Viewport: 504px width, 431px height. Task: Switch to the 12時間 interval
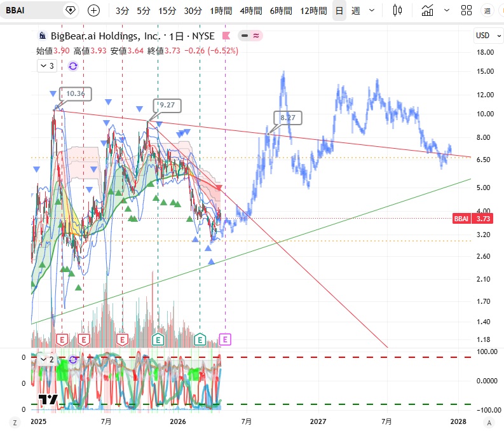pyautogui.click(x=313, y=11)
